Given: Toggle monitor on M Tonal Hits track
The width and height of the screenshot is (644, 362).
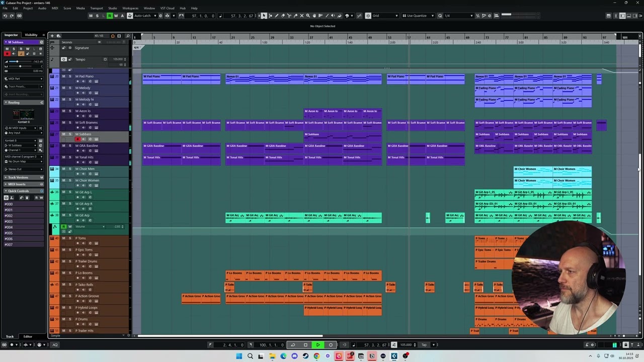Looking at the screenshot, I should click(x=84, y=162).
